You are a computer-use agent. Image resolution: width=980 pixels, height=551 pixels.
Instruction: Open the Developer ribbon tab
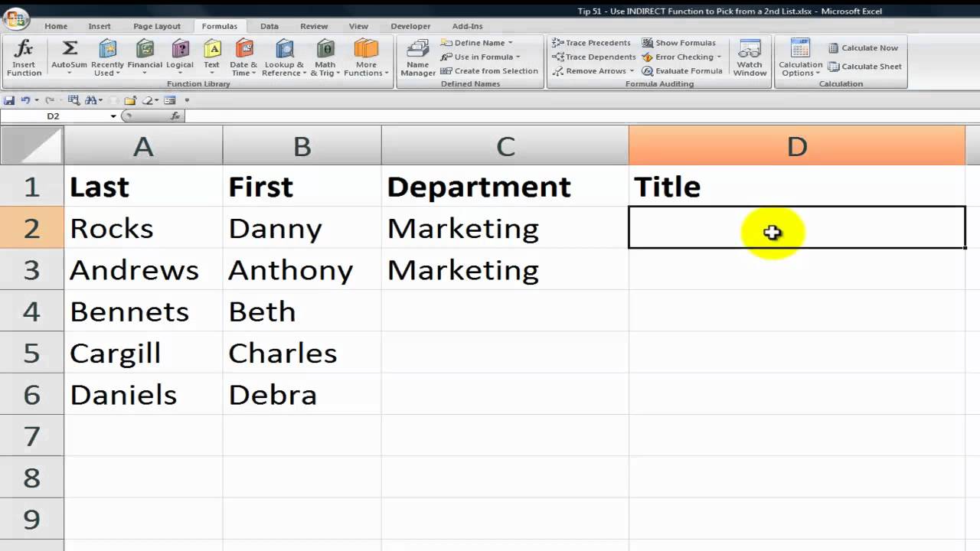[410, 26]
